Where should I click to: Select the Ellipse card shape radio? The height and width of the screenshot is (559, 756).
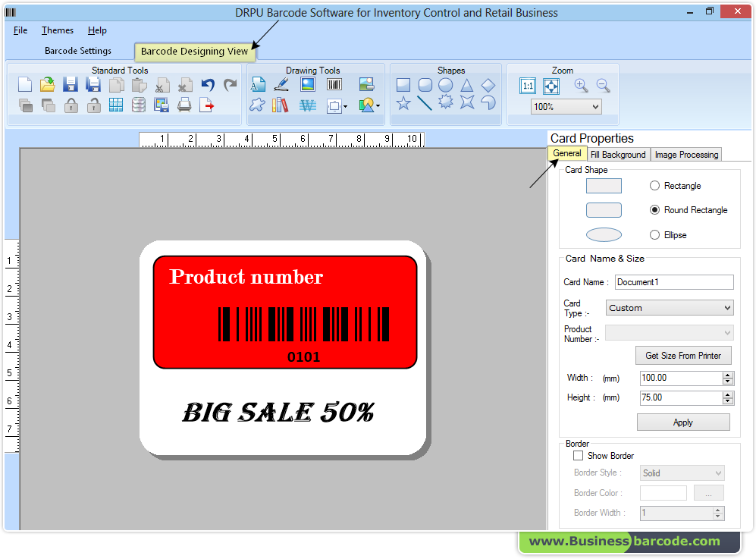[654, 235]
